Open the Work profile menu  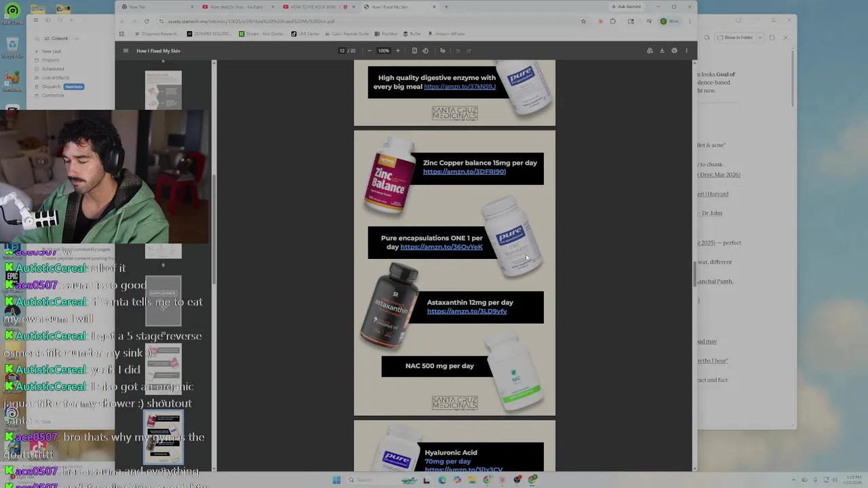tap(669, 21)
